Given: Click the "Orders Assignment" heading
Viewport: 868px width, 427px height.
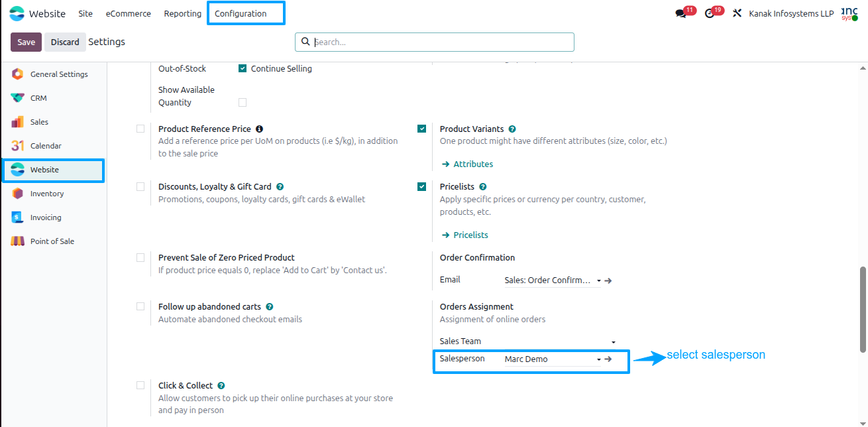Looking at the screenshot, I should (x=476, y=307).
